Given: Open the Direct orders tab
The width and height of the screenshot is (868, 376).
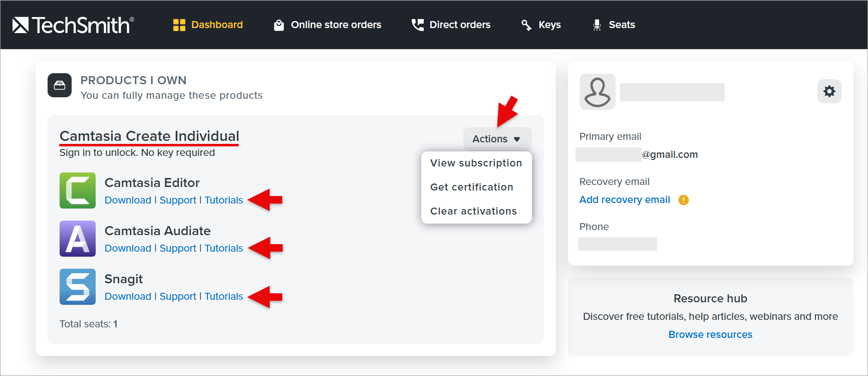Looking at the screenshot, I should pos(451,25).
